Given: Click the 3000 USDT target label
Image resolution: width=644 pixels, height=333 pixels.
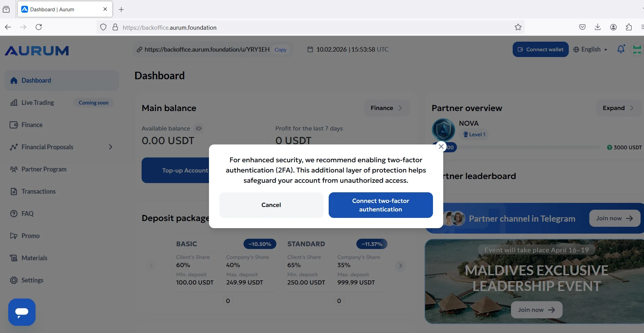Looking at the screenshot, I should (624, 148).
